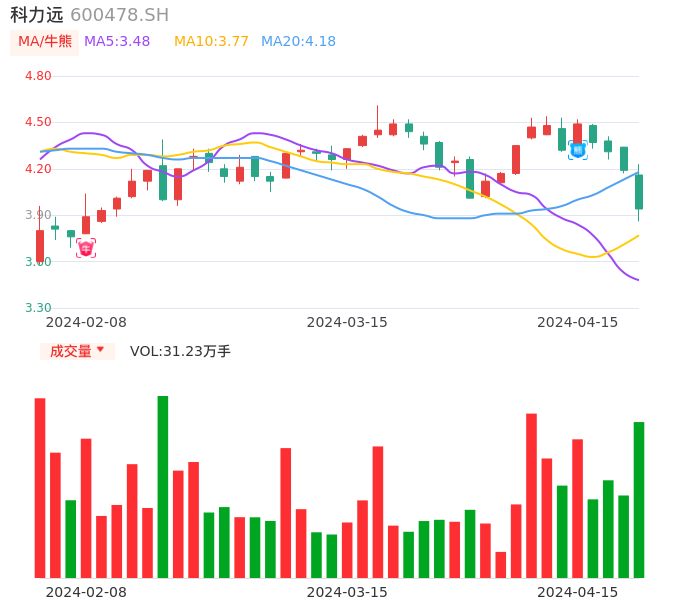This screenshot has height=606, width=686.
Task: Click the 2024-03-15 date label under price chart
Action: pos(347,322)
